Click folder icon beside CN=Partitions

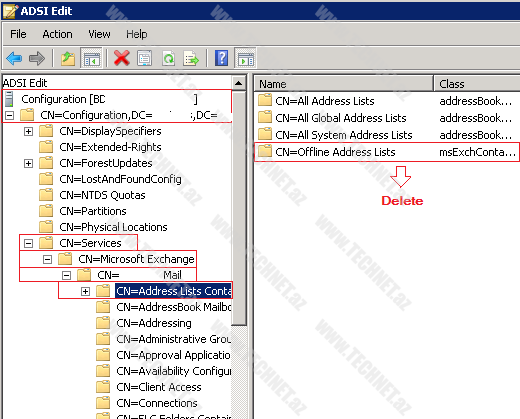tap(46, 211)
